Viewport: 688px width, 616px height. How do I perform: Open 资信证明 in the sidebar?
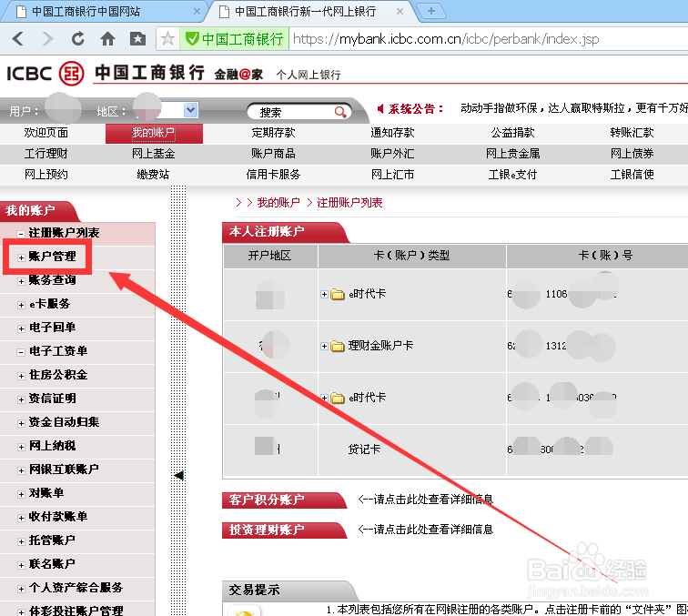pyautogui.click(x=52, y=399)
